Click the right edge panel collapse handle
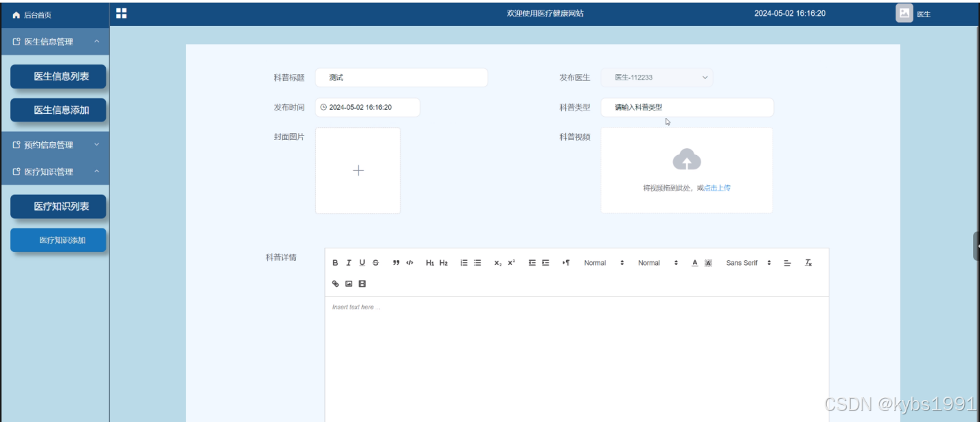The height and width of the screenshot is (422, 980). [x=977, y=246]
